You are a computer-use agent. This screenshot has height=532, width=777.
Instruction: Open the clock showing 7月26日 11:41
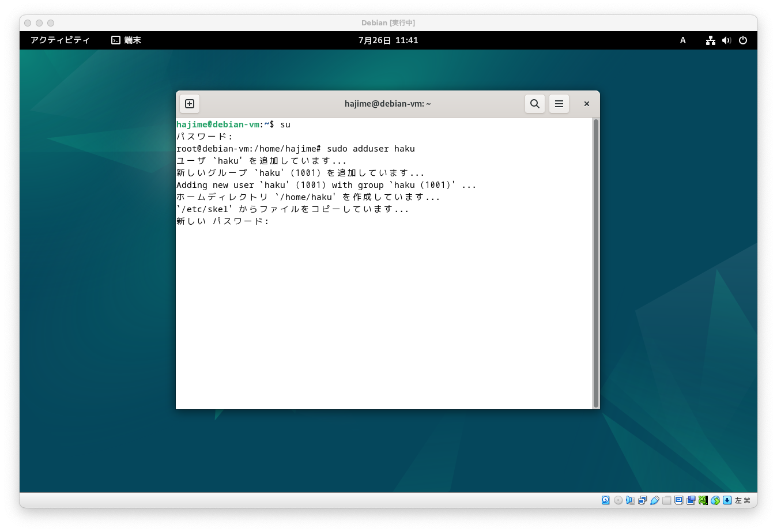[388, 40]
